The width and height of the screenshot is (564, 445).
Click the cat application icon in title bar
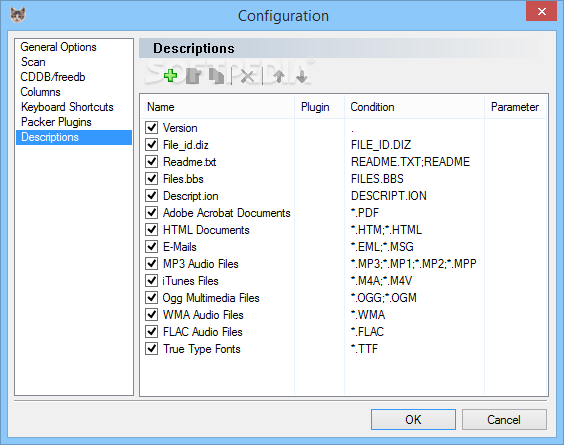click(18, 15)
